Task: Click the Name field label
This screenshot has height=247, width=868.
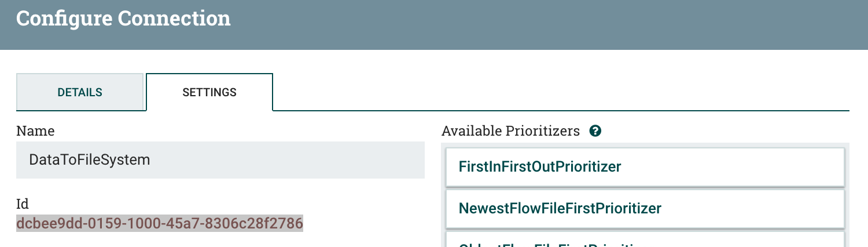Action: pos(35,131)
